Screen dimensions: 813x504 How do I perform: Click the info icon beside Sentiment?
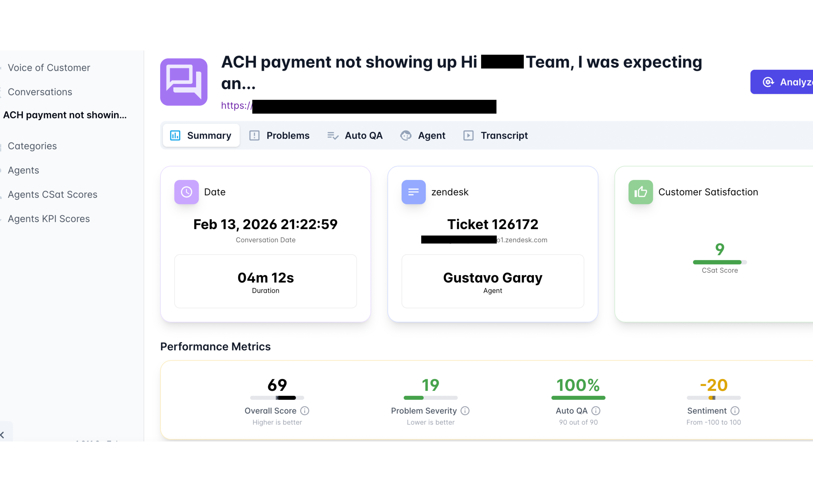tap(735, 411)
